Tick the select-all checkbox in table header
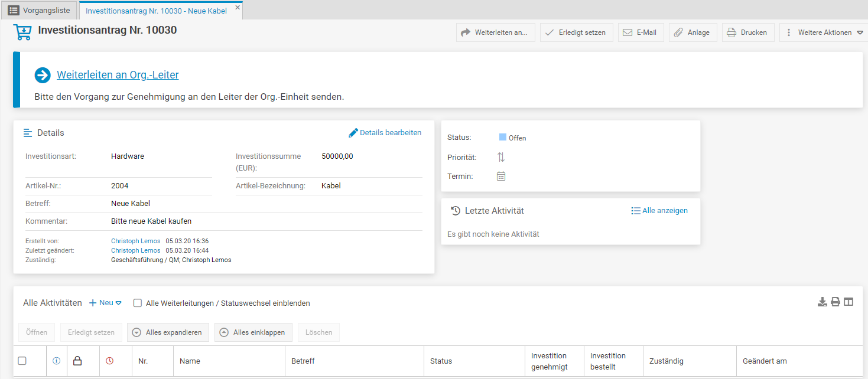Screen dimensions: 868x379 tap(22, 361)
